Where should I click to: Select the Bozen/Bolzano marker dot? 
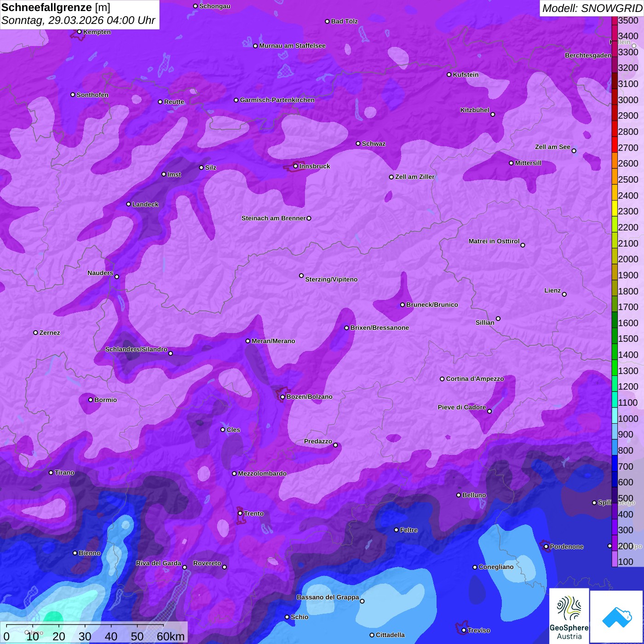tap(283, 397)
